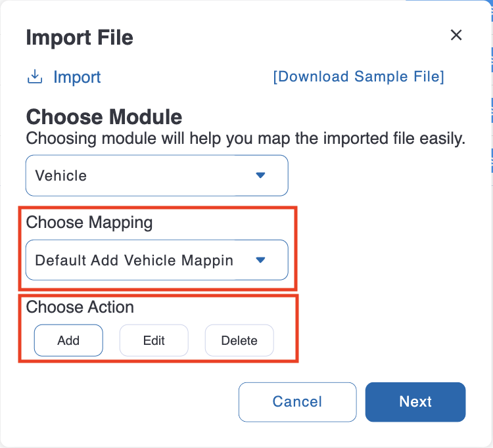Click the Import link text
This screenshot has width=493, height=448.
(x=77, y=77)
